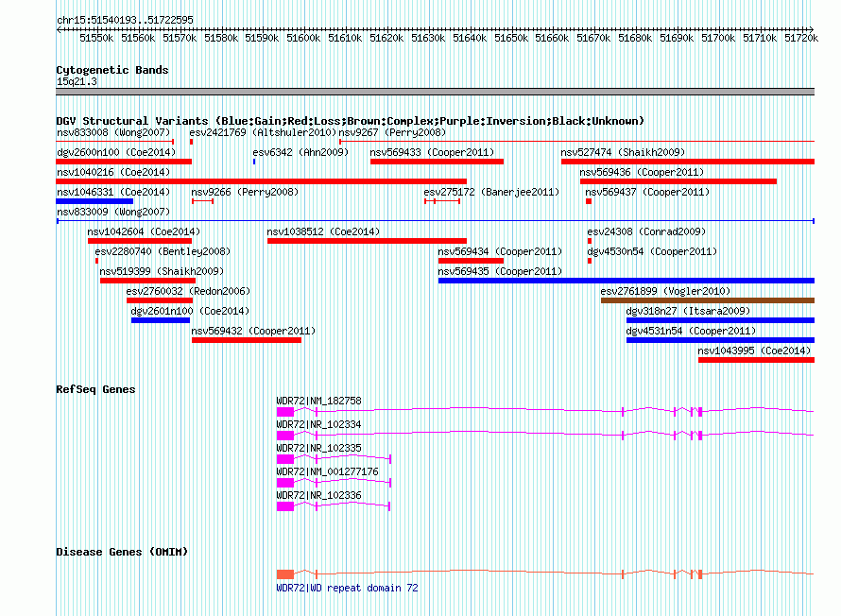Click the nsv519399 red loss bar

148,281
